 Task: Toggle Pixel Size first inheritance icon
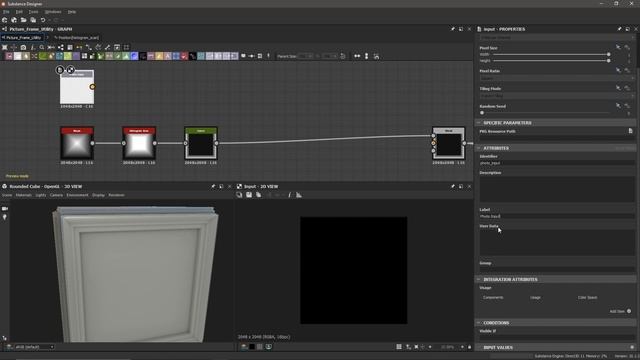618,48
